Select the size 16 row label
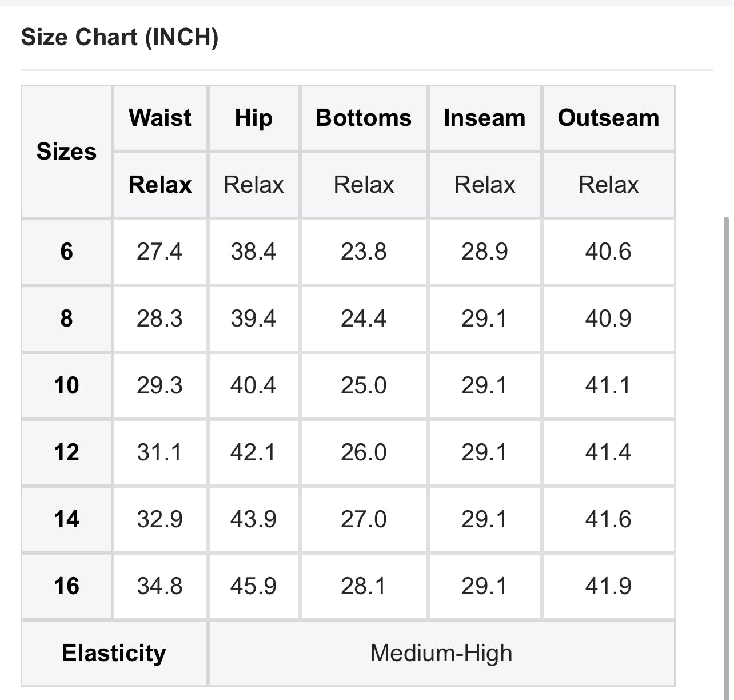This screenshot has width=734, height=700. pos(66,586)
